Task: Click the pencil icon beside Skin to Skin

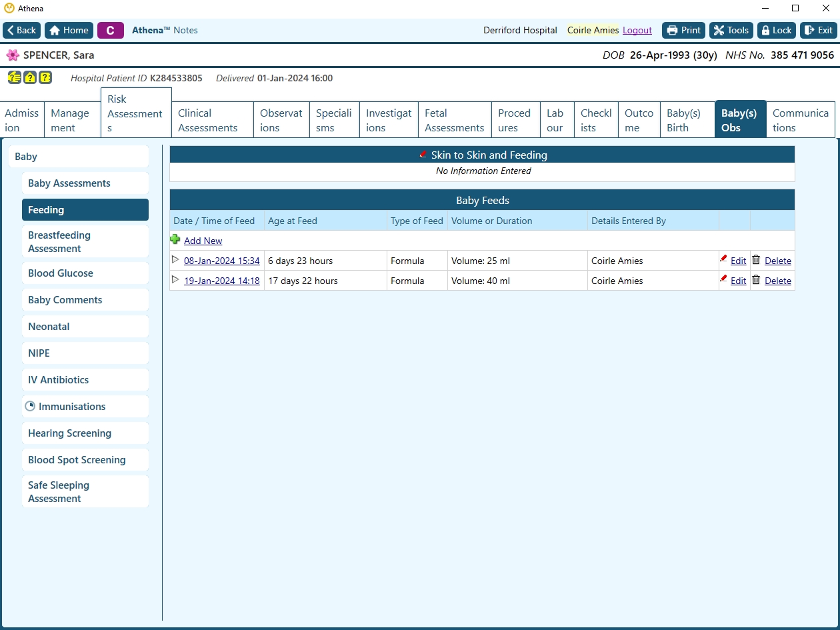Action: 423,155
